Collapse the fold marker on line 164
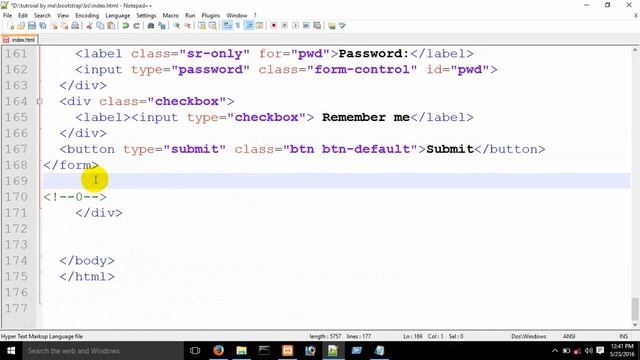The width and height of the screenshot is (640, 360). pos(40,101)
